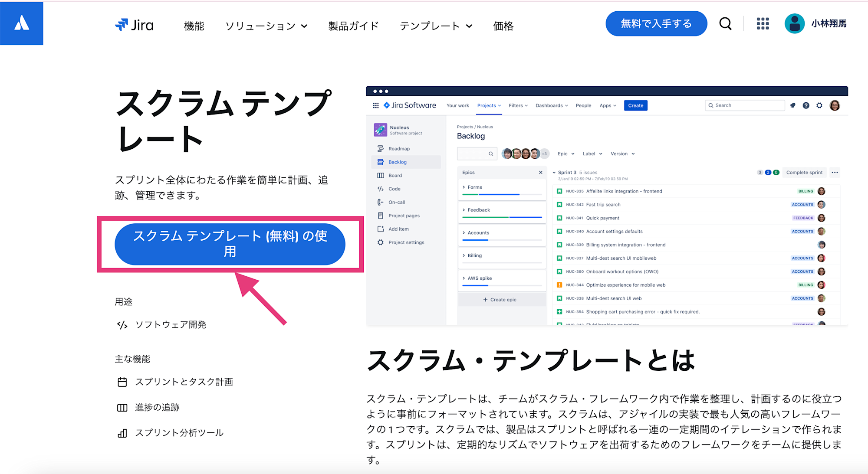Open Project settings in the sidebar

[x=406, y=243]
